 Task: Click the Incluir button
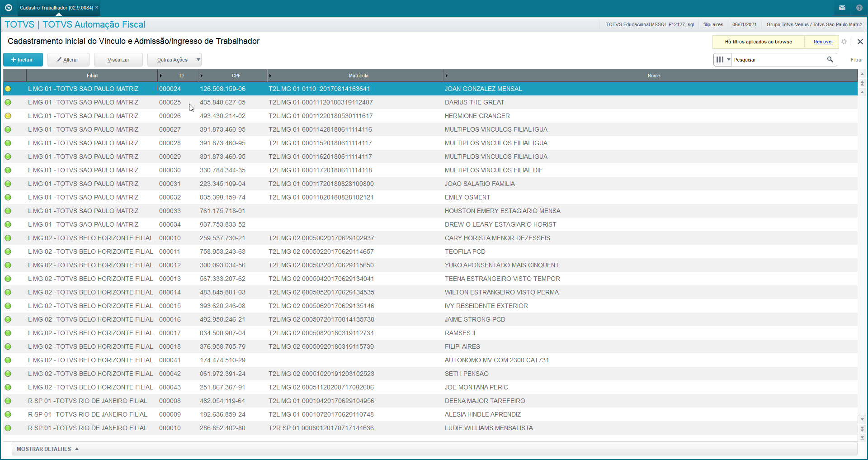coord(23,60)
